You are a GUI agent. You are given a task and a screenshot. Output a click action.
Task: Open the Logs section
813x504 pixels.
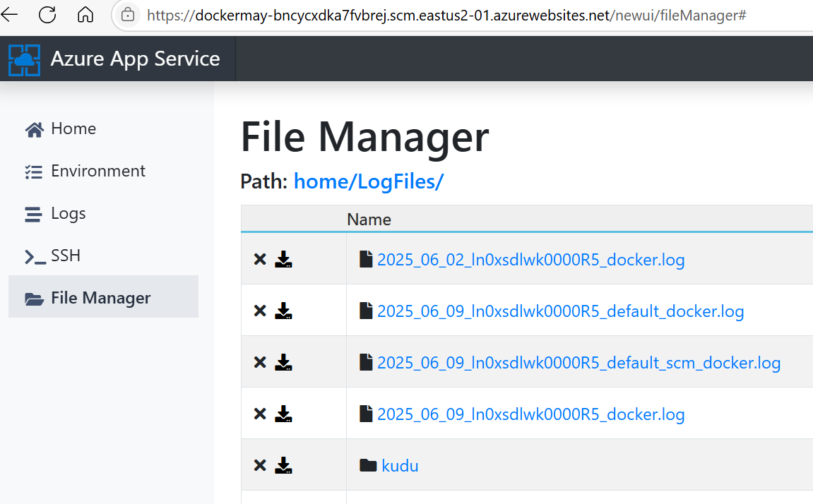pyautogui.click(x=68, y=213)
